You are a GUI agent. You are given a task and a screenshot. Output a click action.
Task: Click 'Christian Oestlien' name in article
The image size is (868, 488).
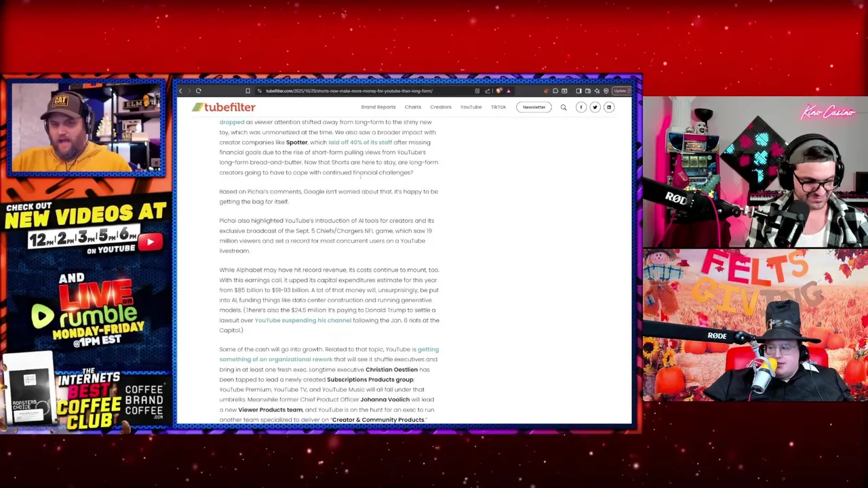coord(391,369)
